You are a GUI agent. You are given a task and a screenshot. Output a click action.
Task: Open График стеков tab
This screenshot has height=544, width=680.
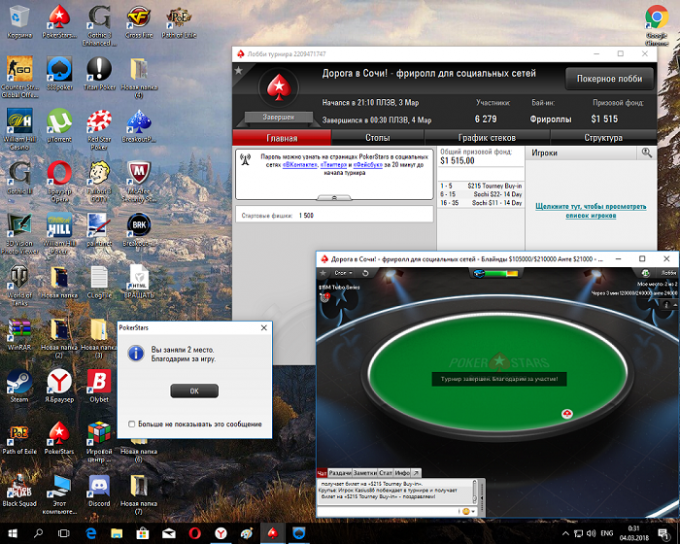click(x=487, y=138)
